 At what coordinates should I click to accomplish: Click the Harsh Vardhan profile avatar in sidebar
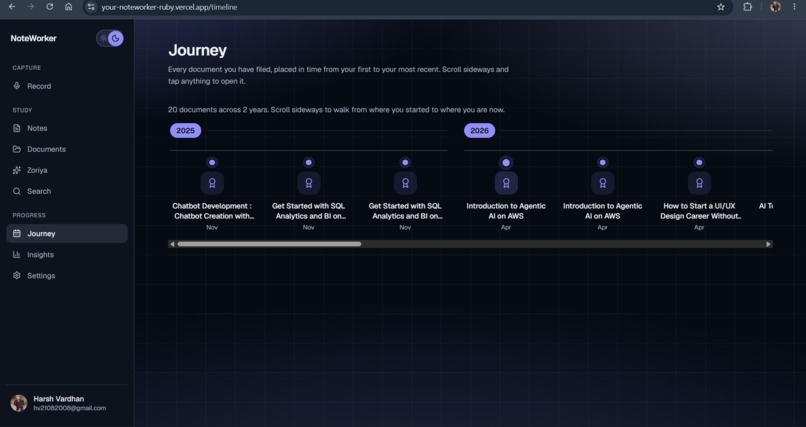pyautogui.click(x=19, y=403)
